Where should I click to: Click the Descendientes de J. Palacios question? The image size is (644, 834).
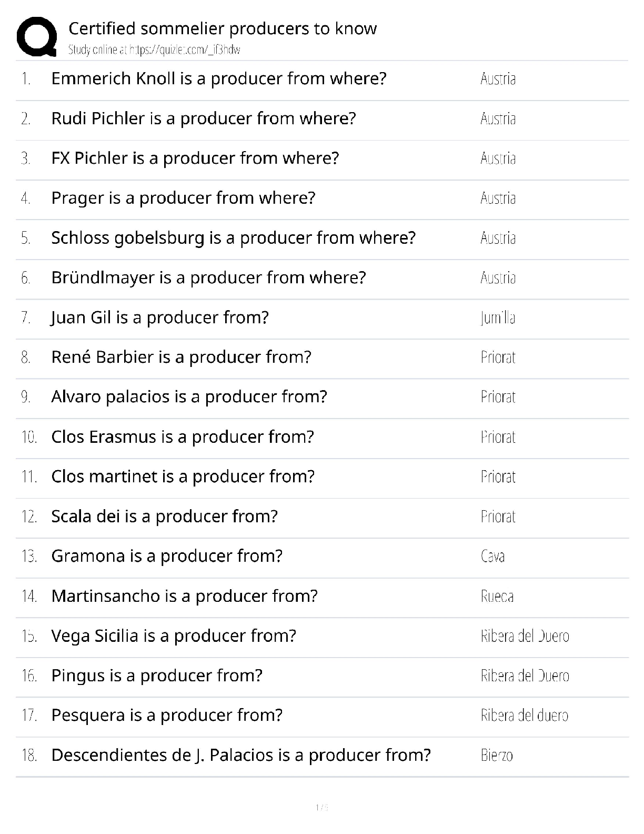240,755
